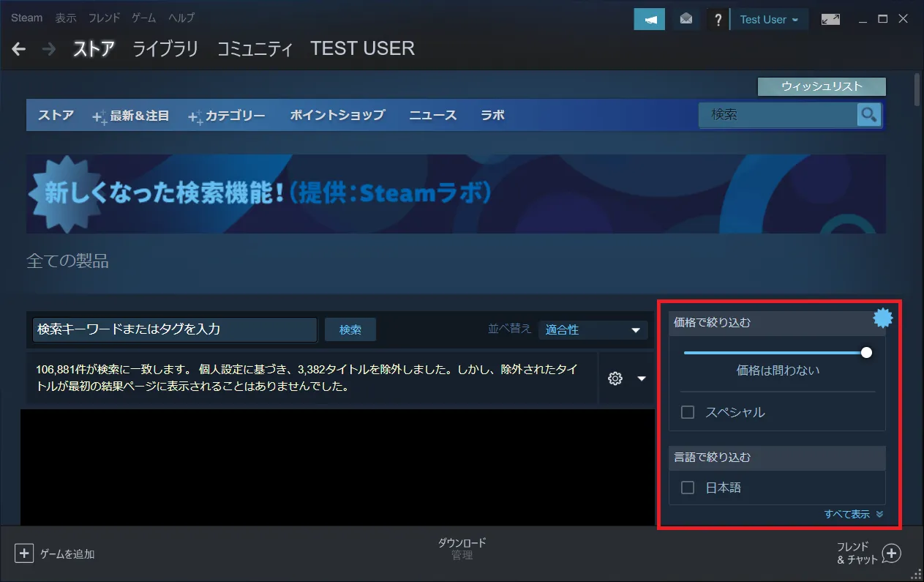Go forward with the right arrow

click(49, 49)
